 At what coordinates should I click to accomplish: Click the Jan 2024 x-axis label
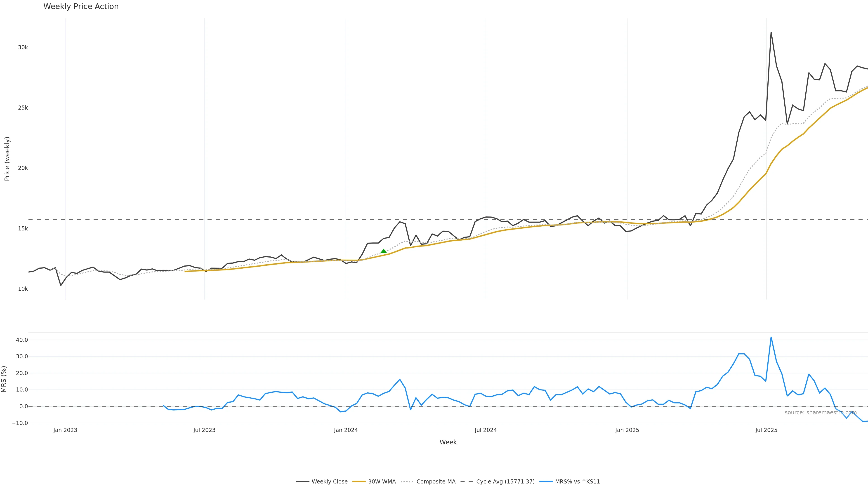(x=346, y=430)
